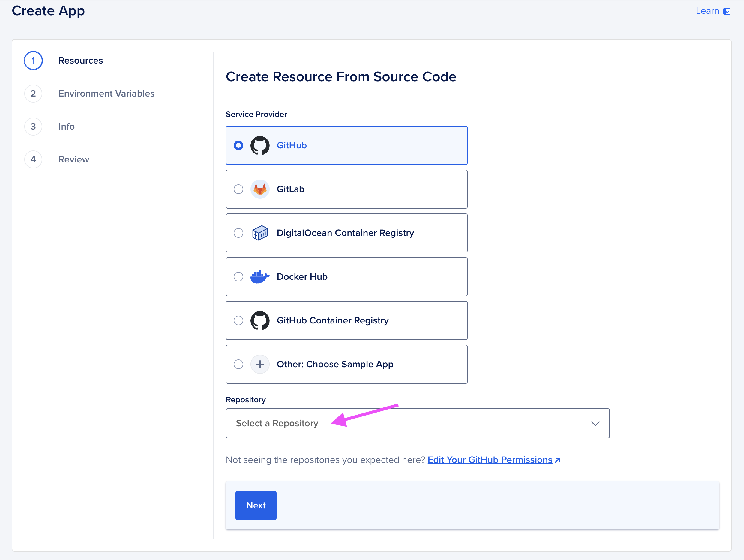Click the Next button to proceed

click(x=256, y=505)
